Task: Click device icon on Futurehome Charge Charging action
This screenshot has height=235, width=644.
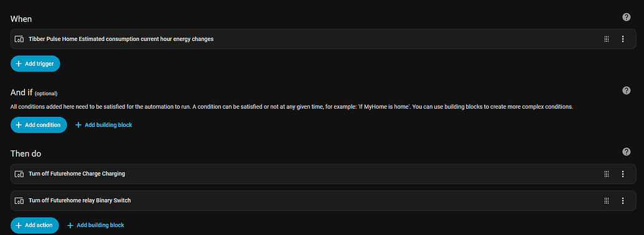Action: tap(19, 174)
